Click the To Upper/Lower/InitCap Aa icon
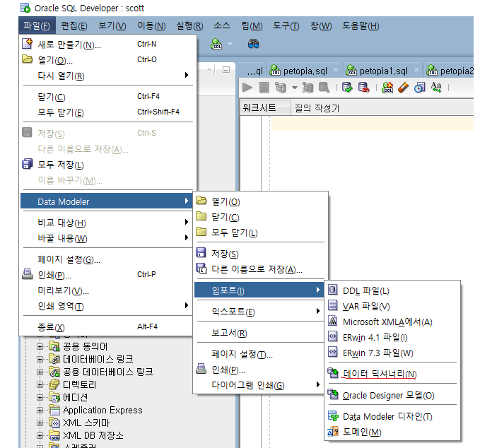 (436, 88)
